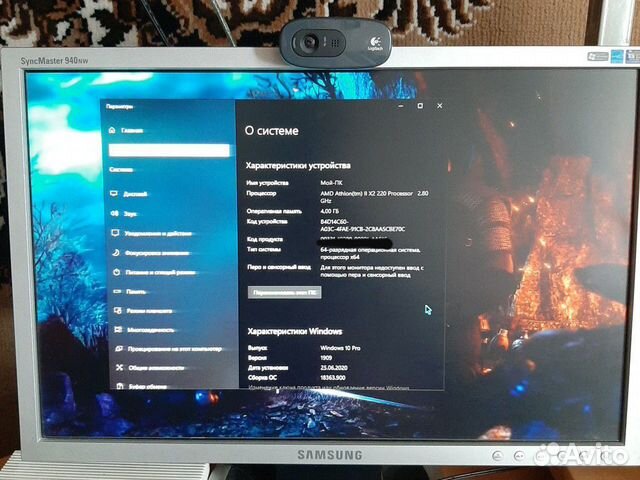This screenshot has width=640, height=480.
Task: Open Уведомления и действия notifications icon
Action: [115, 233]
